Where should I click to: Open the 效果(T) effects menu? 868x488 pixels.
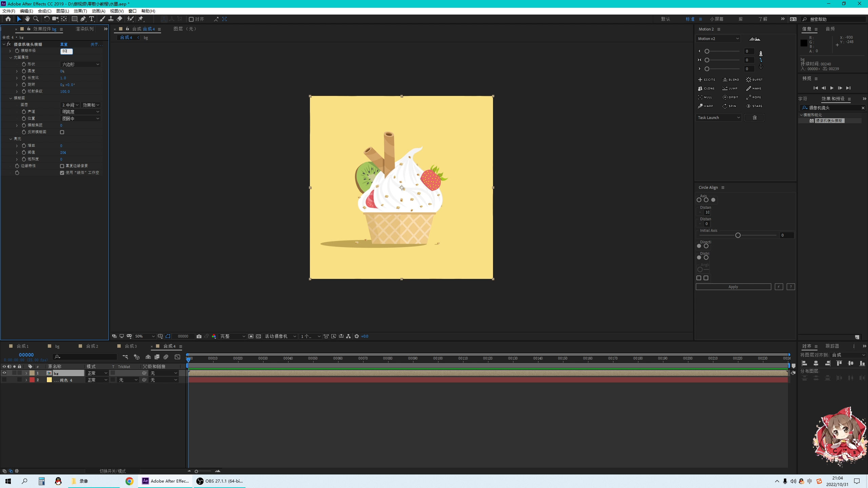[x=80, y=11]
